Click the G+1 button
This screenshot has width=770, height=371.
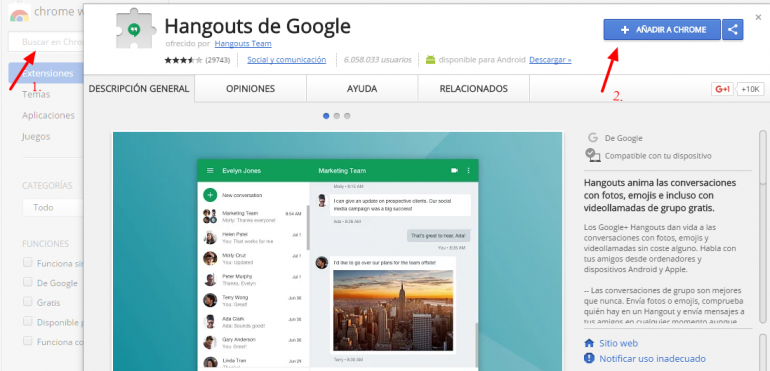[723, 89]
